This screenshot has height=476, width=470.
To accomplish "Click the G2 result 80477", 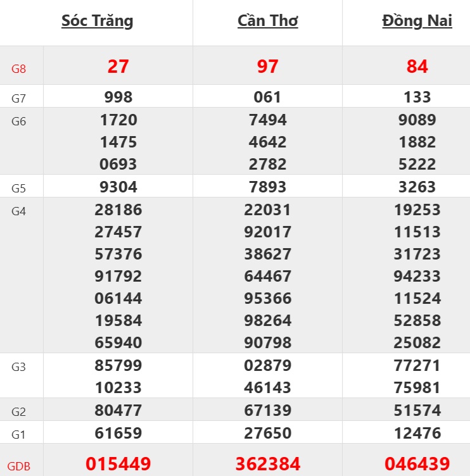I will tap(118, 411).
